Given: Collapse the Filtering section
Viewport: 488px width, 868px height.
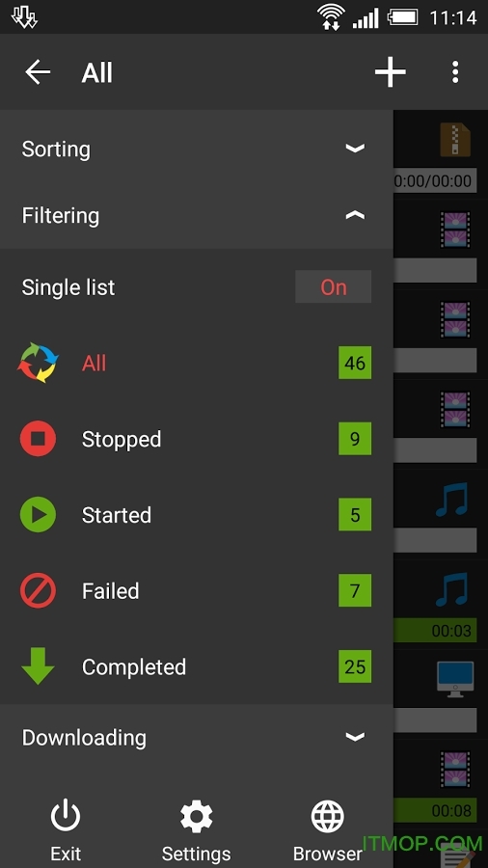Looking at the screenshot, I should [197, 215].
